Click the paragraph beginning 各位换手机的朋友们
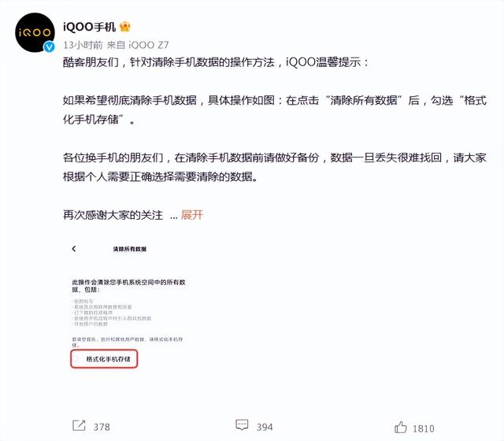The width and height of the screenshot is (504, 441). (275, 167)
